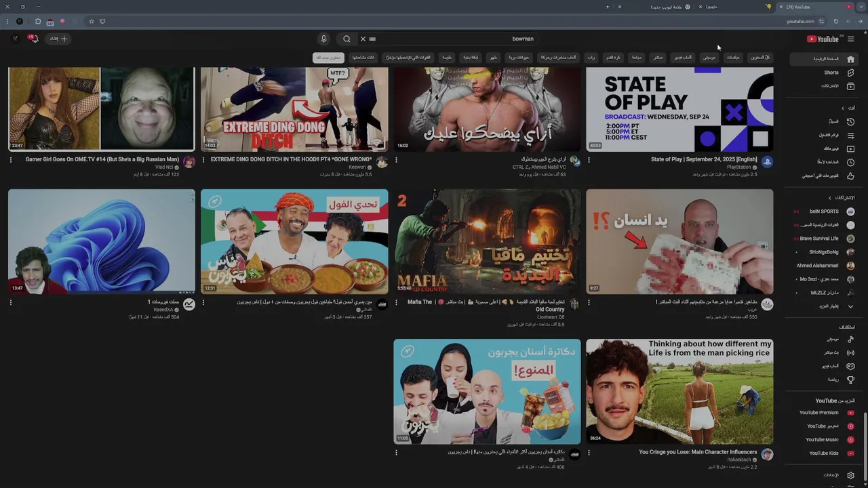Open Live broadcast explore icon
Viewport: 868px width, 488px height.
tap(850, 352)
